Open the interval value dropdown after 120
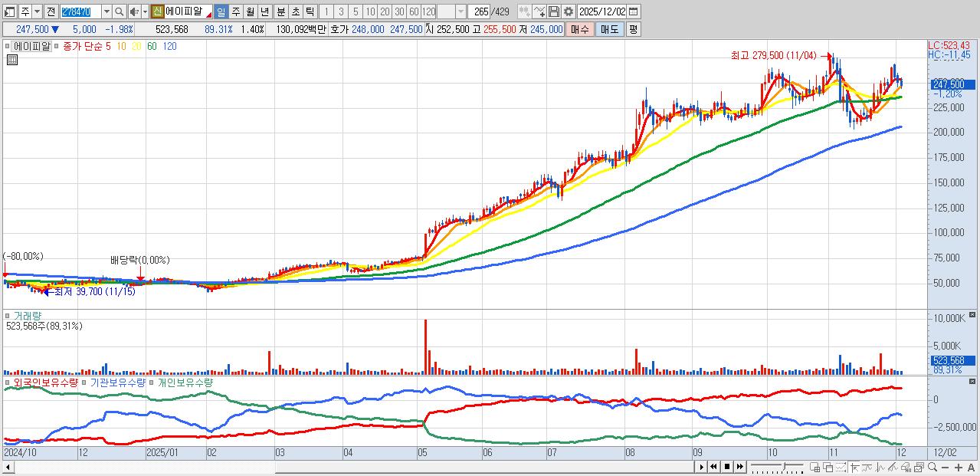The height and width of the screenshot is (476, 980). click(461, 11)
